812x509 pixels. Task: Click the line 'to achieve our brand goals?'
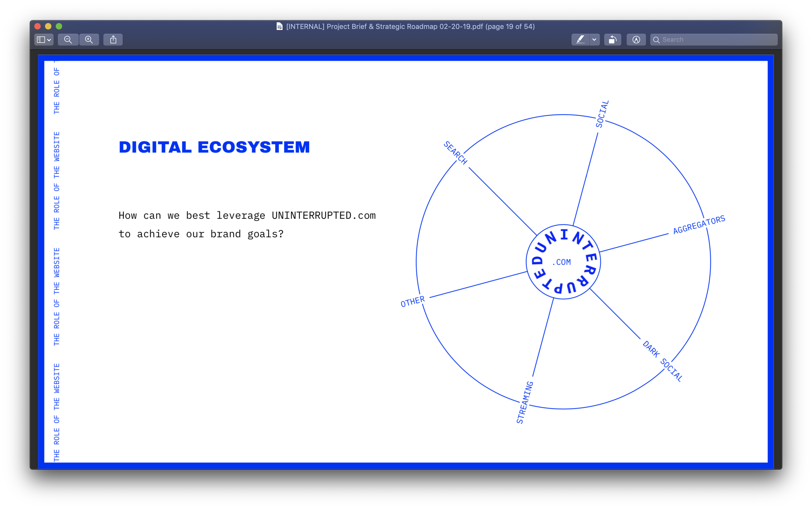coord(201,234)
